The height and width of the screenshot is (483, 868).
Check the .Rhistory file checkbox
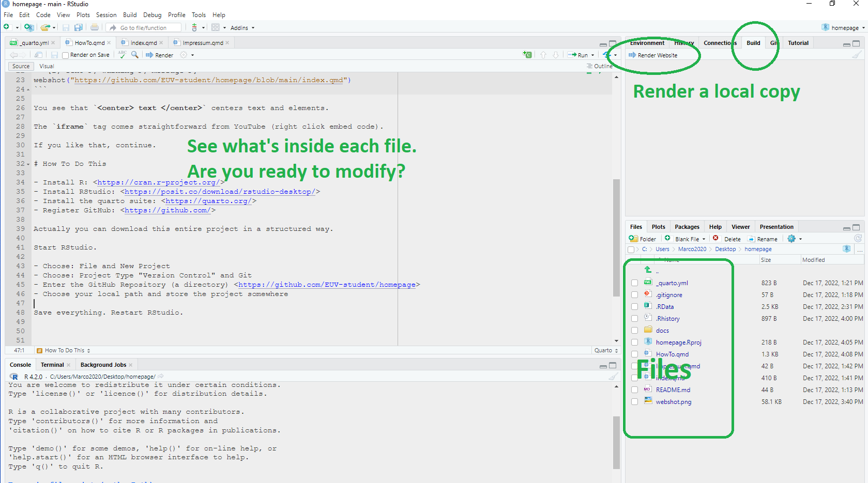tap(634, 319)
